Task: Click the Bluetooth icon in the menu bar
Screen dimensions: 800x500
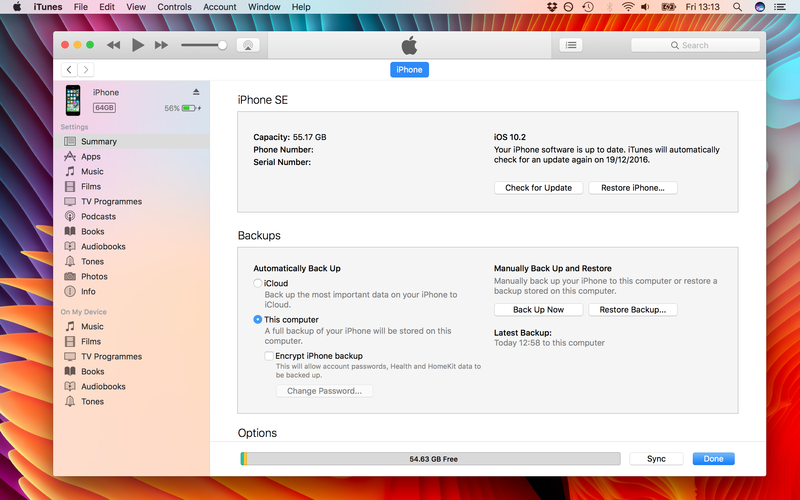Action: (609, 7)
